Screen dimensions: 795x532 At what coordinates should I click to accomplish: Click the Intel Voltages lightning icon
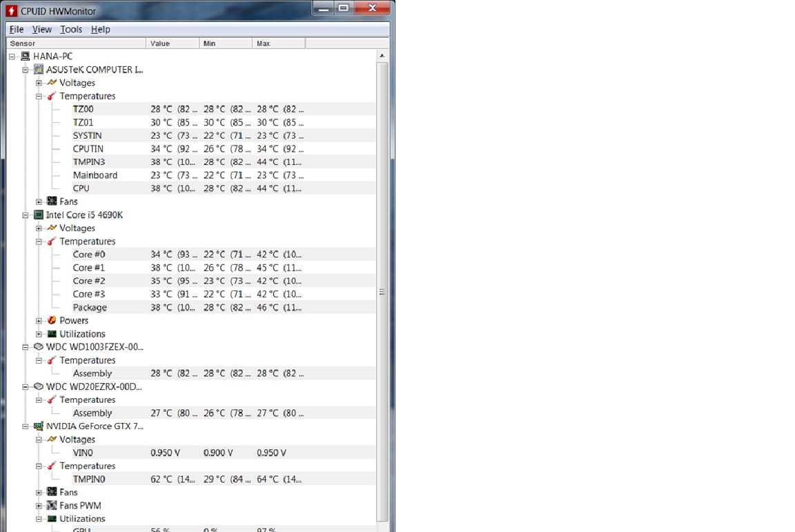52,228
